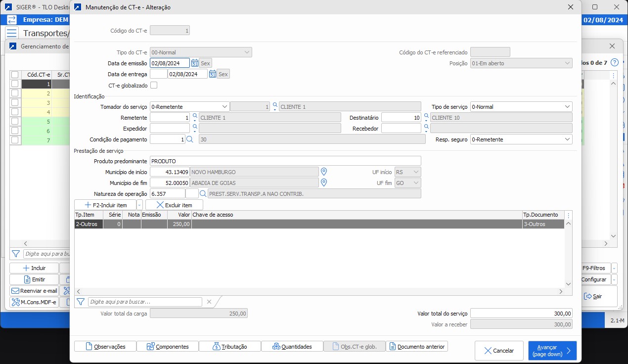Open the Componentes section
Image resolution: width=628 pixels, height=364 pixels.
(x=167, y=347)
